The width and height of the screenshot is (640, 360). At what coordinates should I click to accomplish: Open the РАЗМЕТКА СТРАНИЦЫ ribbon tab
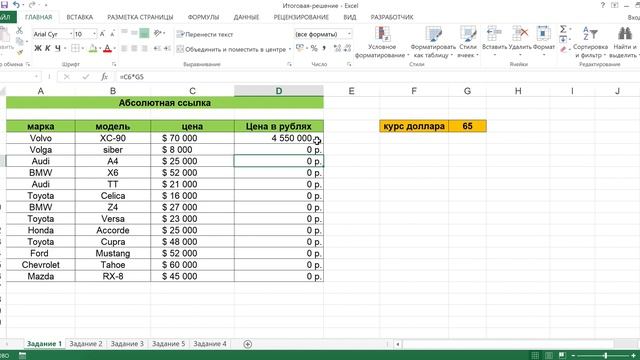pos(140,17)
